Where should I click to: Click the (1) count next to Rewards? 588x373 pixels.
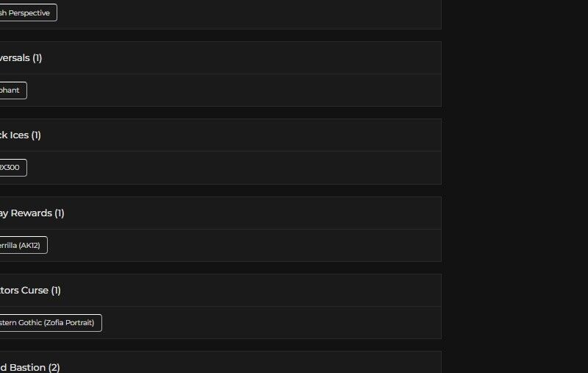(60, 213)
